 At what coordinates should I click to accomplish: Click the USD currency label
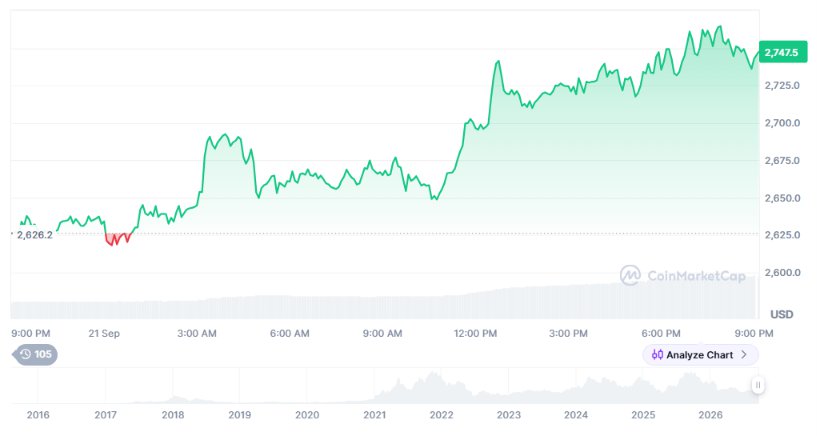[782, 315]
